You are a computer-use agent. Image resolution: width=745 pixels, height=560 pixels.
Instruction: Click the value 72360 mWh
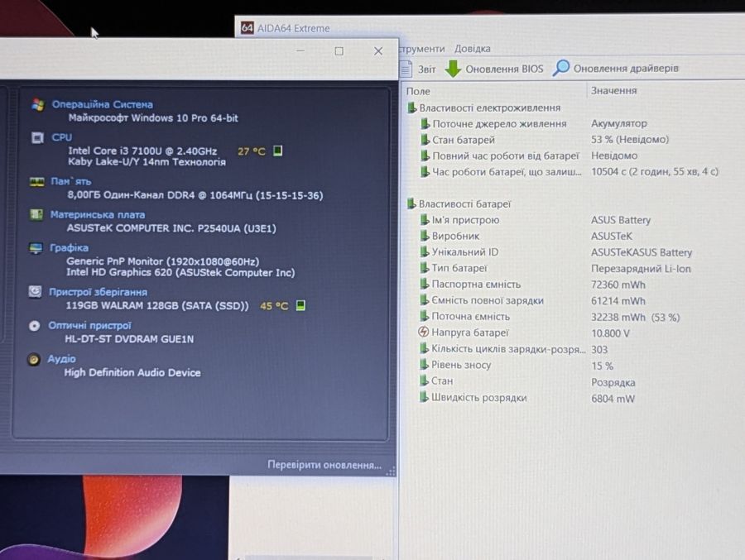(618, 285)
